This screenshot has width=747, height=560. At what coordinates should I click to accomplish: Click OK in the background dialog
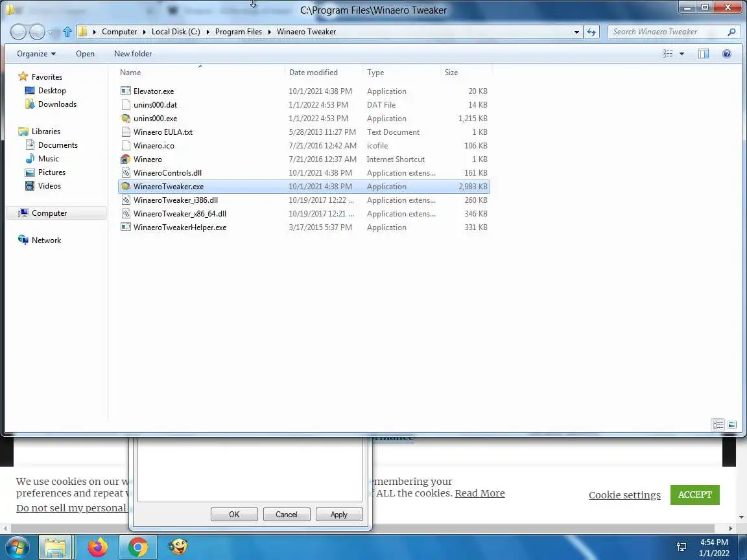(234, 515)
